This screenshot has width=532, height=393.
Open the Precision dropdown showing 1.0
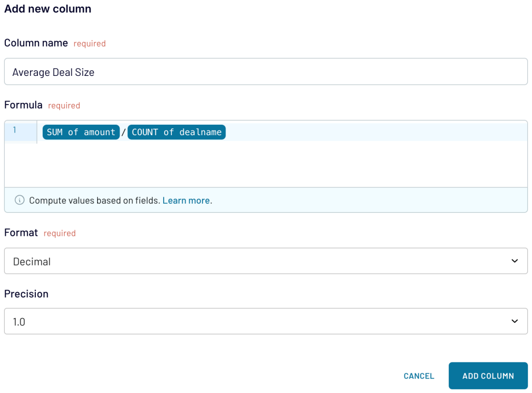pos(265,321)
